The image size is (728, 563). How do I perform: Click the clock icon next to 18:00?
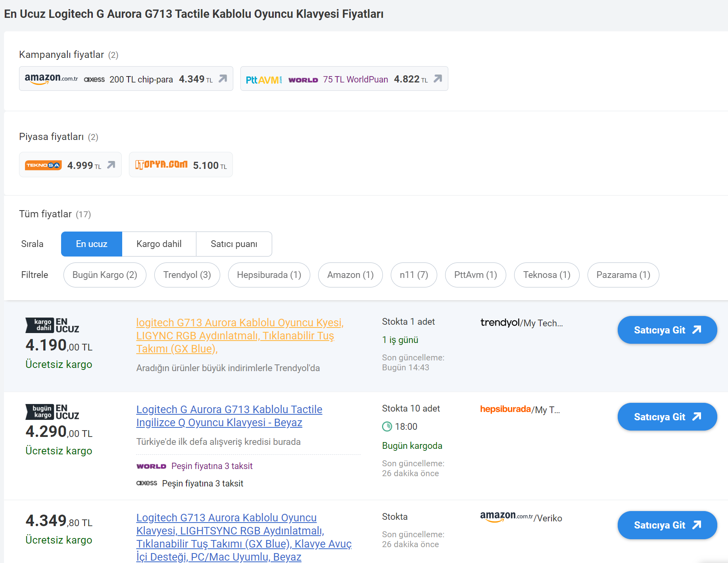point(387,427)
